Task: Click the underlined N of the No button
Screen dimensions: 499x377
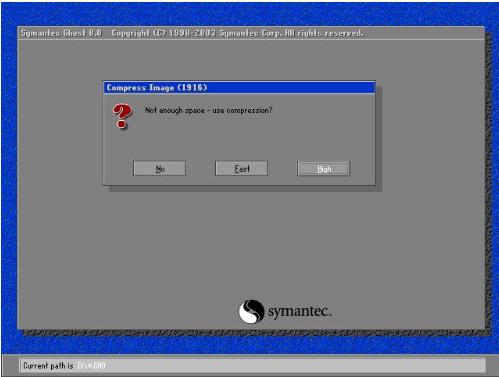Action: coord(158,169)
